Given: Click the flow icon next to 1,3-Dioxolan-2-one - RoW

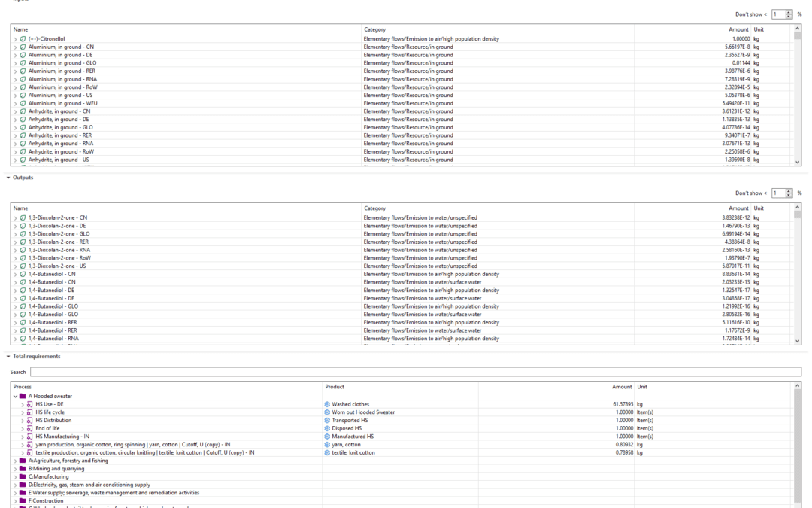Looking at the screenshot, I should coord(23,258).
